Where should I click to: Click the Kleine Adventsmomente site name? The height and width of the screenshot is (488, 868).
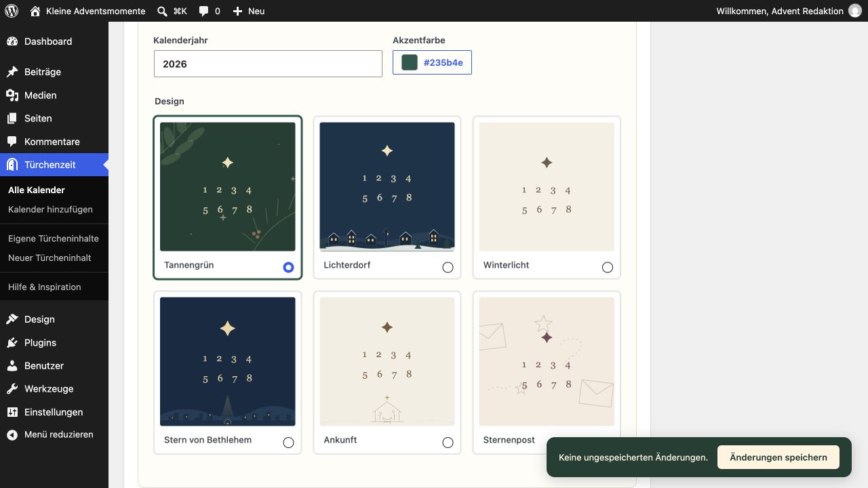(96, 11)
